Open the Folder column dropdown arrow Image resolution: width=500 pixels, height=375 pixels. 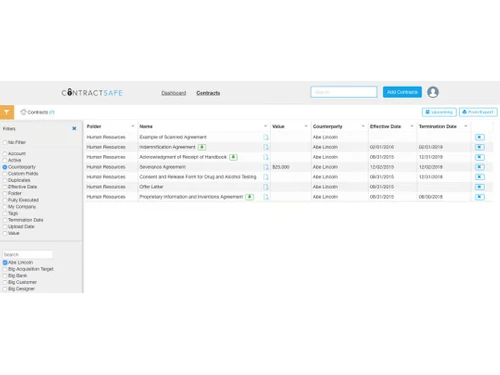132,126
